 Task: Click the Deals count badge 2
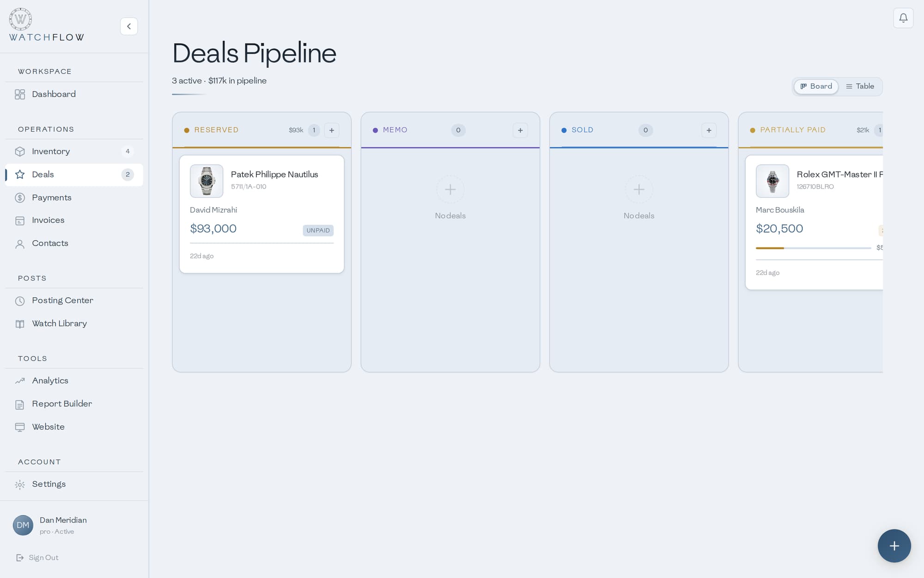coord(128,175)
